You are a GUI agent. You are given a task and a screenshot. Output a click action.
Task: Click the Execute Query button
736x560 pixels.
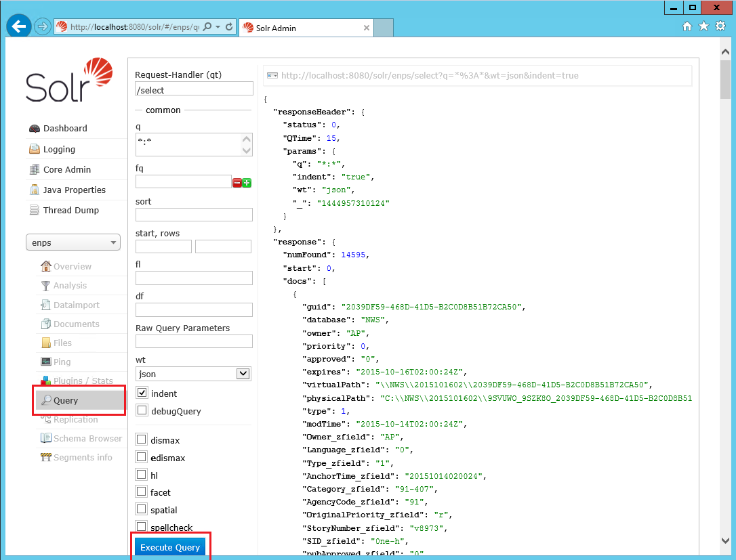[170, 547]
